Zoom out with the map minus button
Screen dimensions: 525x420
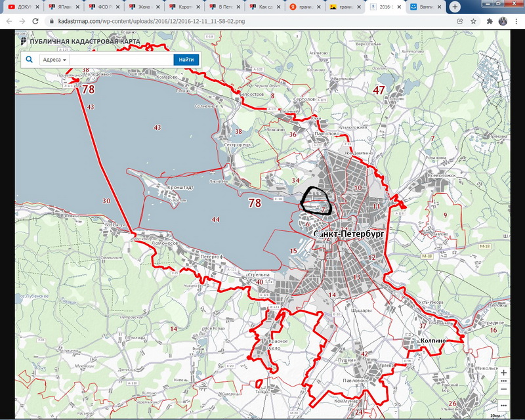tap(503, 389)
